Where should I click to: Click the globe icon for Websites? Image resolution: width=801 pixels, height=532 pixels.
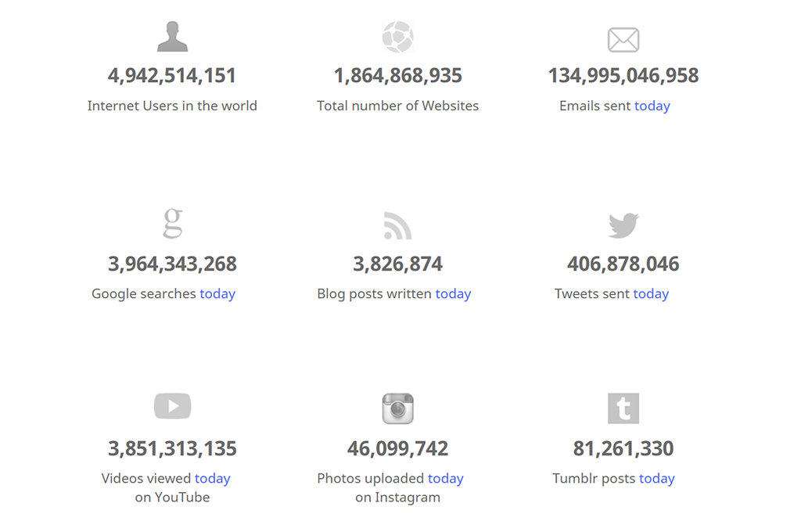(397, 37)
